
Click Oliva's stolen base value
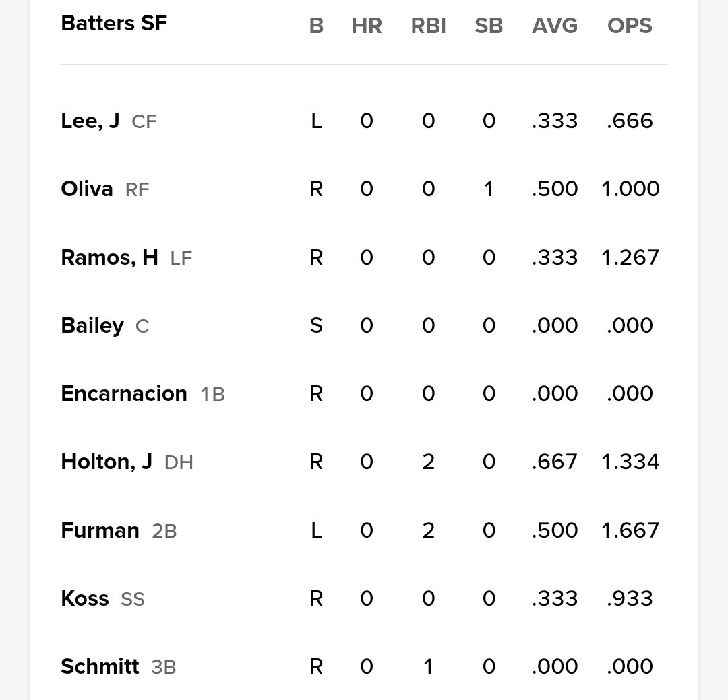click(x=489, y=189)
